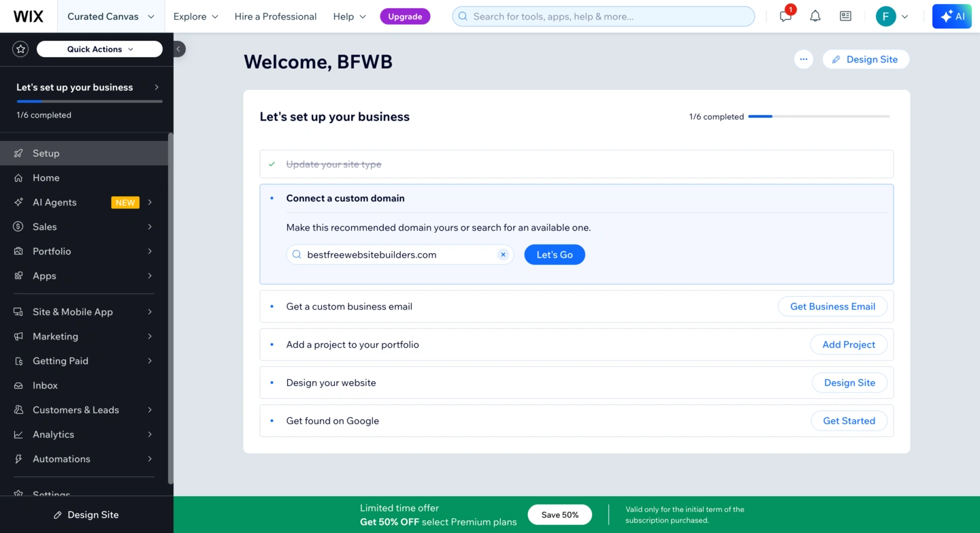Select Portfolio in the sidebar
980x533 pixels.
[53, 251]
